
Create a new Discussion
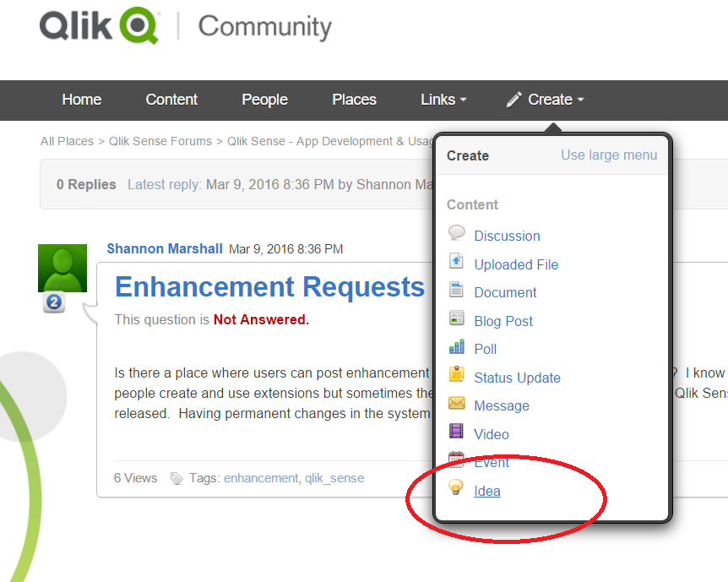click(507, 236)
